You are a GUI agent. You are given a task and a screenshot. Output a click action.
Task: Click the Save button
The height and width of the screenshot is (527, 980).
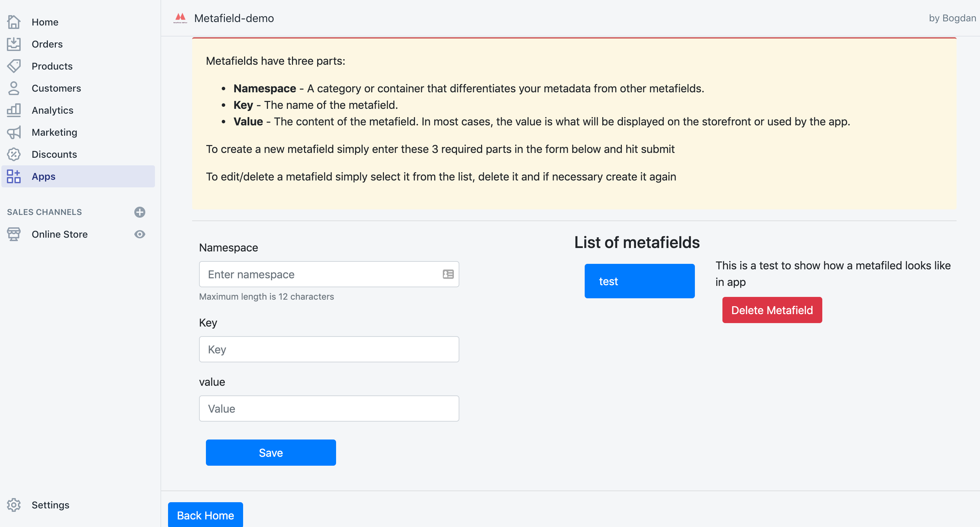click(x=271, y=452)
